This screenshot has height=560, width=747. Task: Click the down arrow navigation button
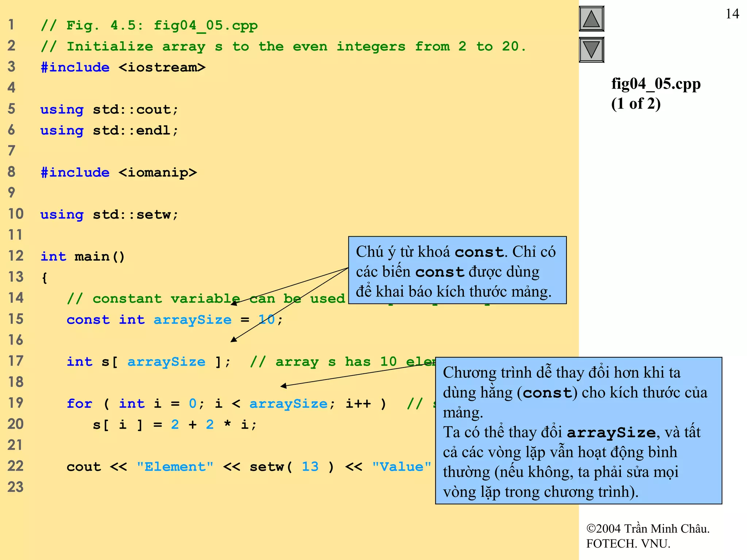point(591,50)
